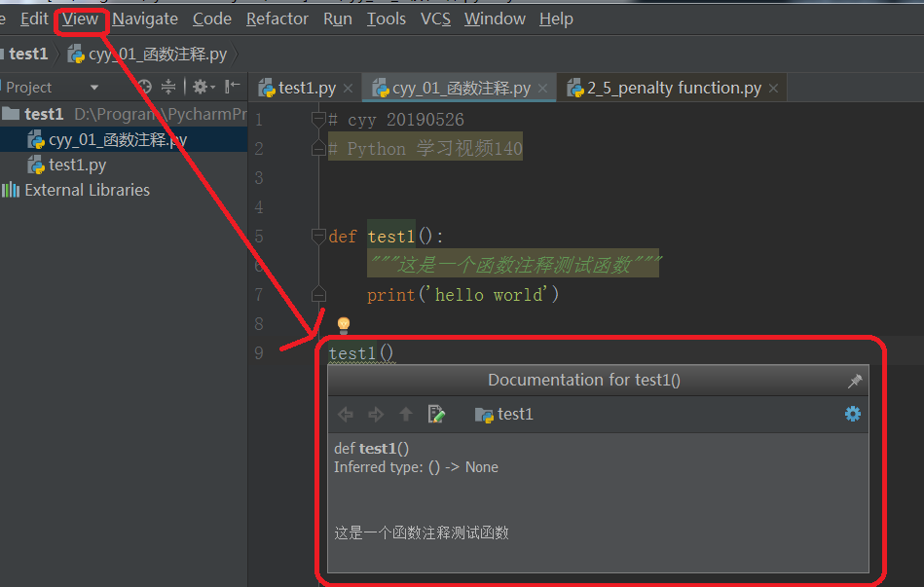Click '这是一个函数注释测试函数' text in documentation popup
The height and width of the screenshot is (587, 924).
click(422, 532)
